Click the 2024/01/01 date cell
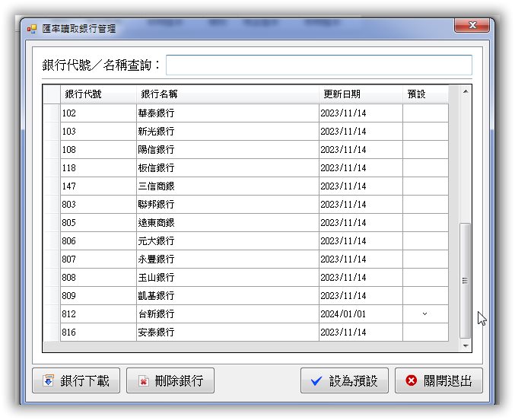Screen dimensions: 515x420 click(361, 313)
